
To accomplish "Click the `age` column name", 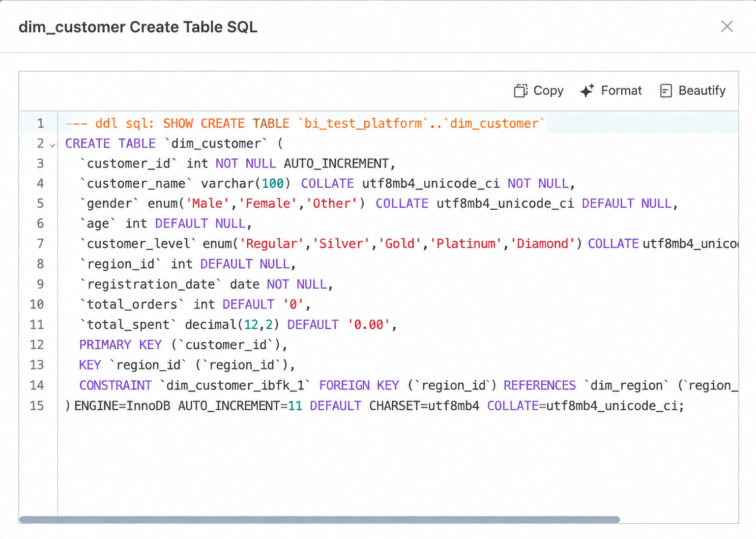I will [98, 223].
